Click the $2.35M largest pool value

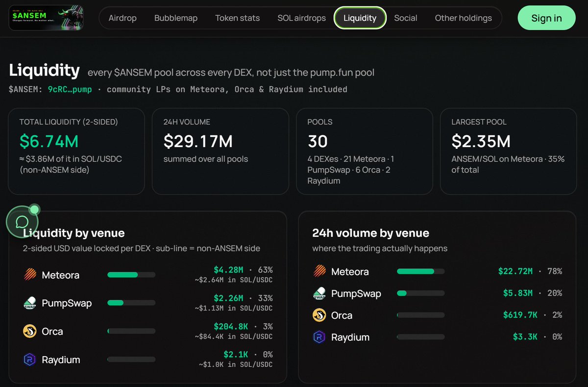pos(481,142)
